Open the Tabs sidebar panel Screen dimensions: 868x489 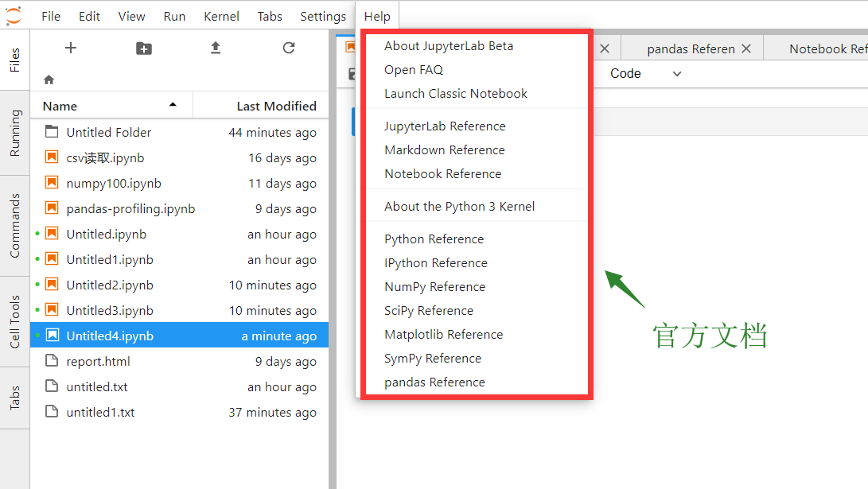pos(15,398)
